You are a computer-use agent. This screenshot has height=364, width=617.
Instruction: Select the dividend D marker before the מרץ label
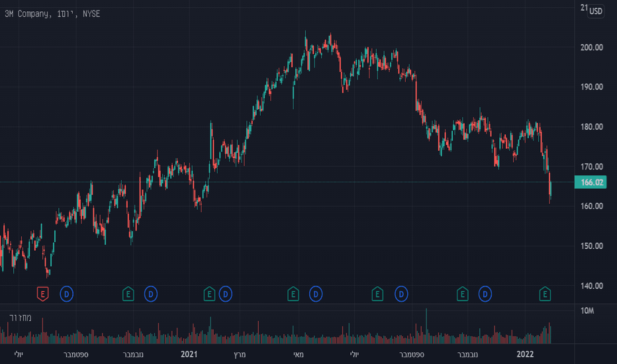click(226, 294)
